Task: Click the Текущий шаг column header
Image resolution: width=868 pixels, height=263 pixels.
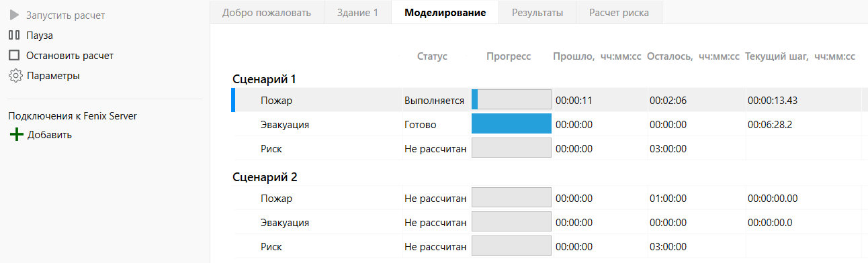Action: (799, 56)
